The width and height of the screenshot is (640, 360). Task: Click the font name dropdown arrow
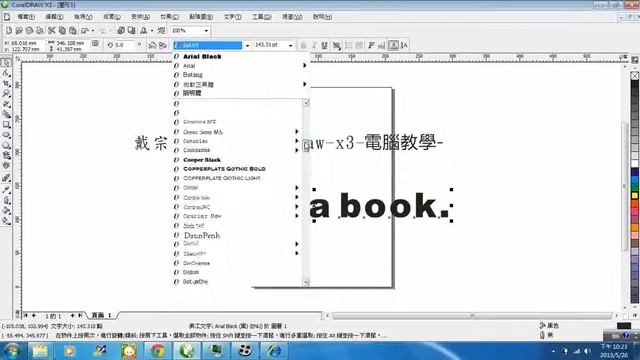[247, 45]
